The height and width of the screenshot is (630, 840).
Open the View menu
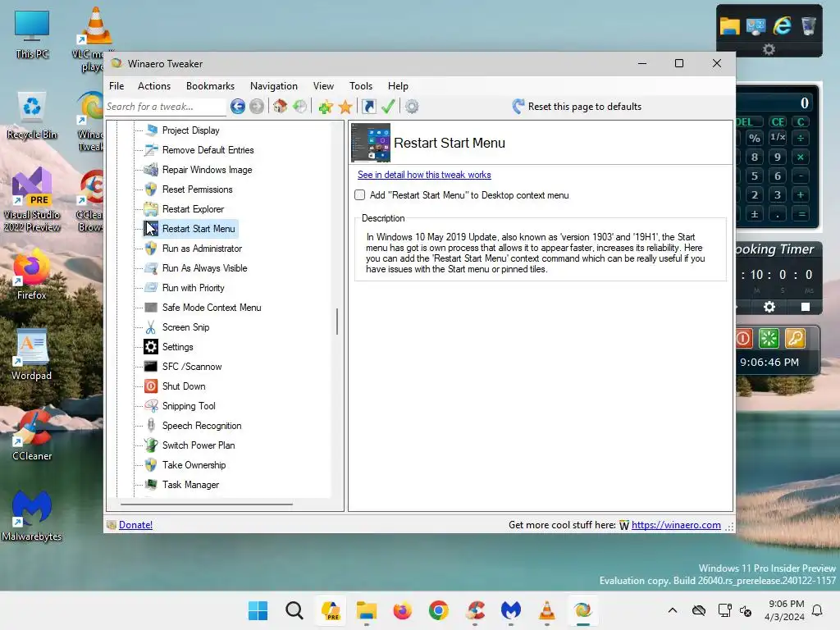323,85
